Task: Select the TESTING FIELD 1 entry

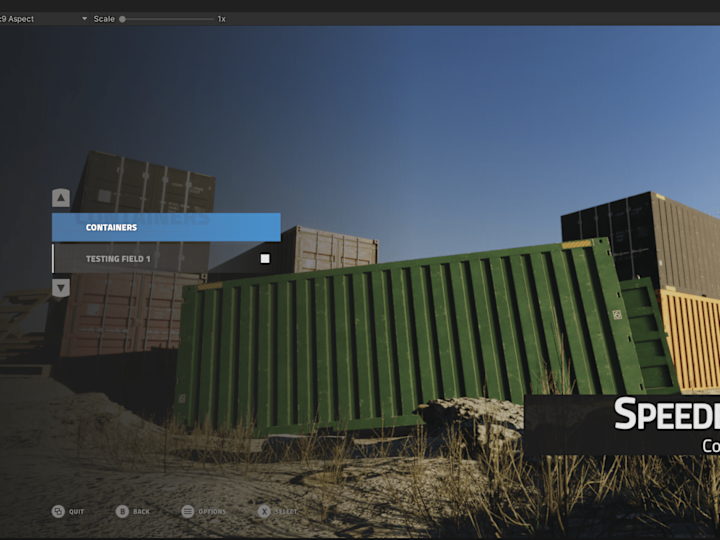Action: click(x=166, y=259)
